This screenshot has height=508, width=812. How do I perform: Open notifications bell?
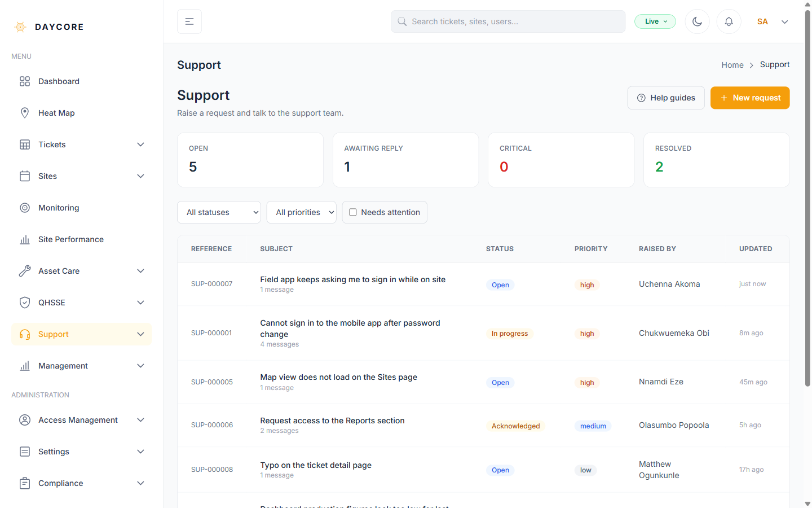(x=729, y=21)
